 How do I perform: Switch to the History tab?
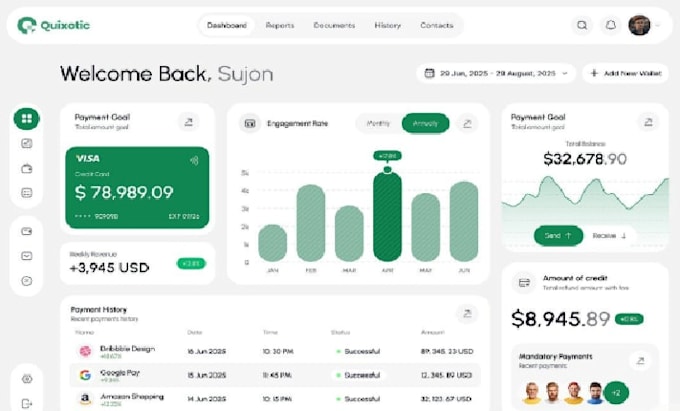(x=388, y=25)
